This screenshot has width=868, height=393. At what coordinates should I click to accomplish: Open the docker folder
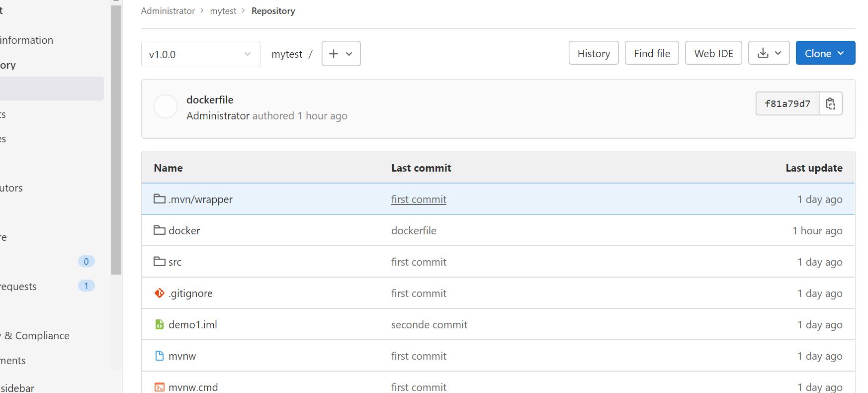tap(184, 231)
